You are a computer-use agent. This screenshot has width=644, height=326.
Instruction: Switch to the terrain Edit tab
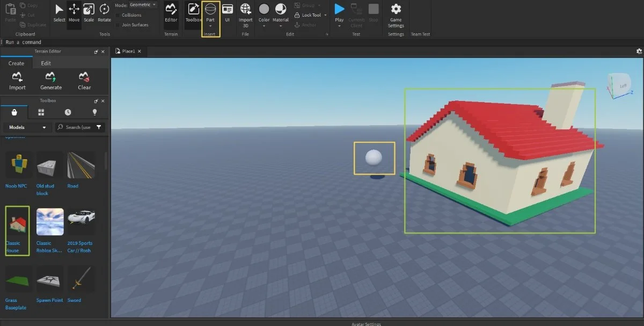click(x=46, y=63)
